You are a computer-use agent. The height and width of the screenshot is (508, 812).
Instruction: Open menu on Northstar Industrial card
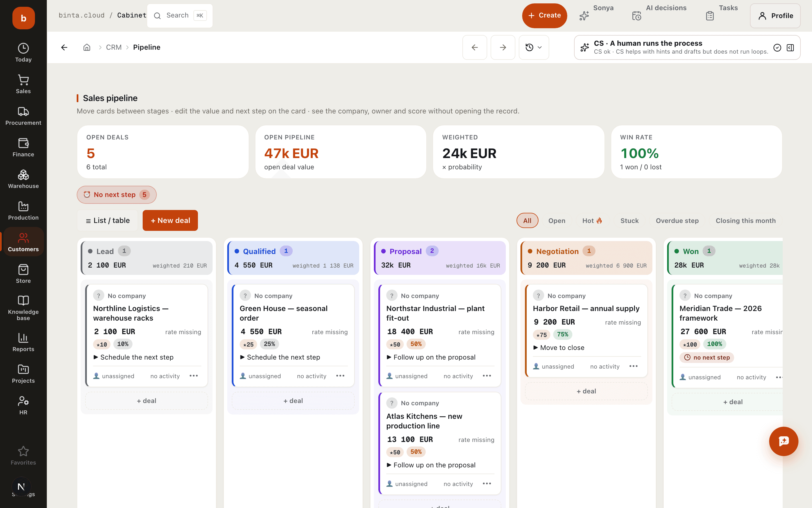[487, 376]
